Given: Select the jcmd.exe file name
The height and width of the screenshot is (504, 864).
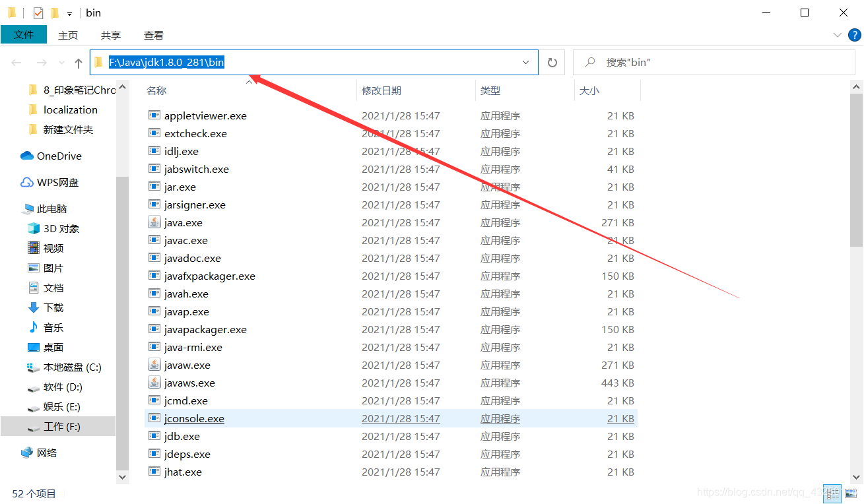Looking at the screenshot, I should 186,400.
